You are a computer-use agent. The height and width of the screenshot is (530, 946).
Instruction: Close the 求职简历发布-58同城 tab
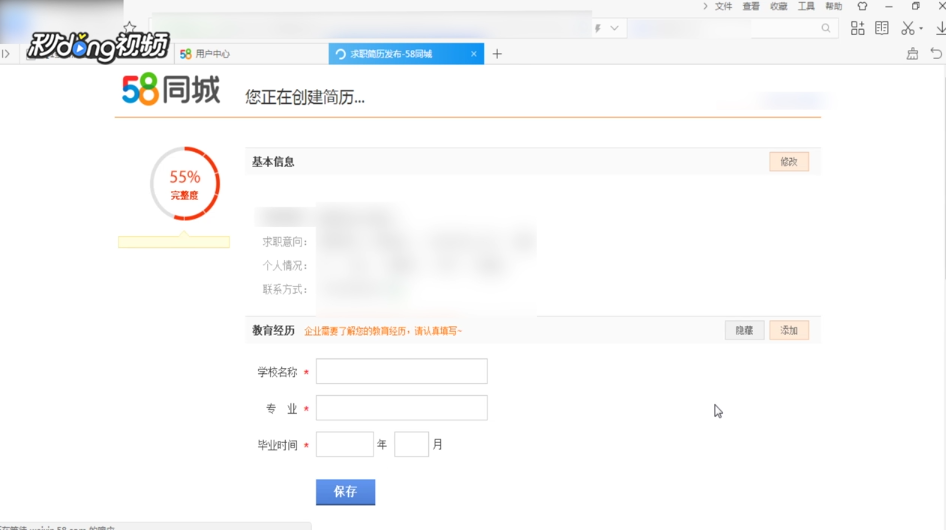click(x=474, y=54)
